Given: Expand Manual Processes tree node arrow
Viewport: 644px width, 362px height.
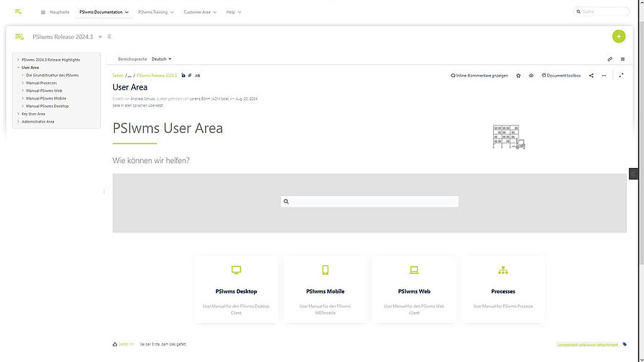Looking at the screenshot, I should point(22,83).
